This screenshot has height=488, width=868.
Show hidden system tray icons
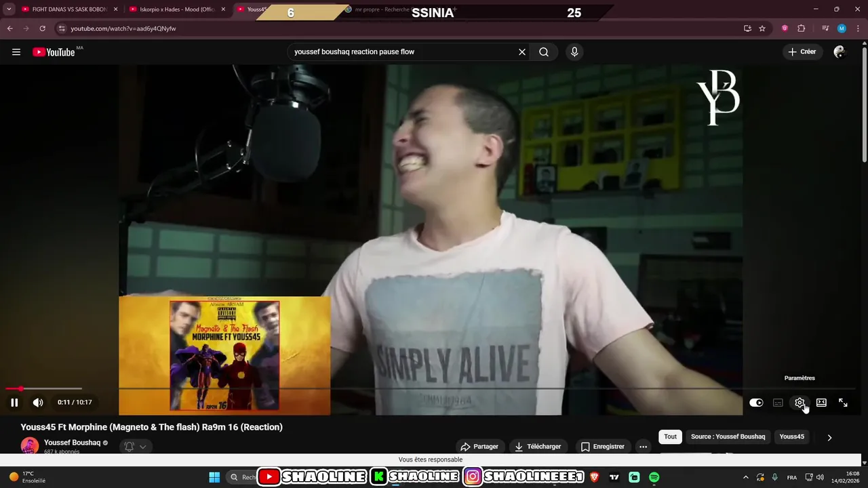click(x=746, y=477)
